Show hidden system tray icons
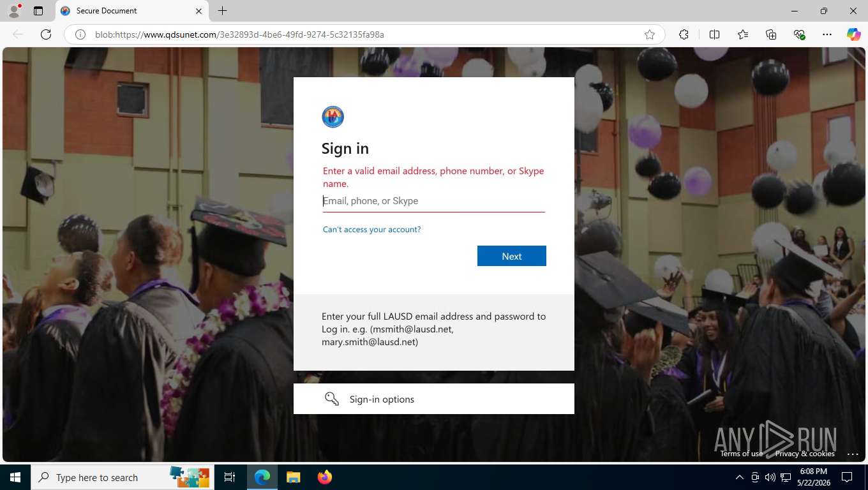868x490 pixels. [740, 477]
